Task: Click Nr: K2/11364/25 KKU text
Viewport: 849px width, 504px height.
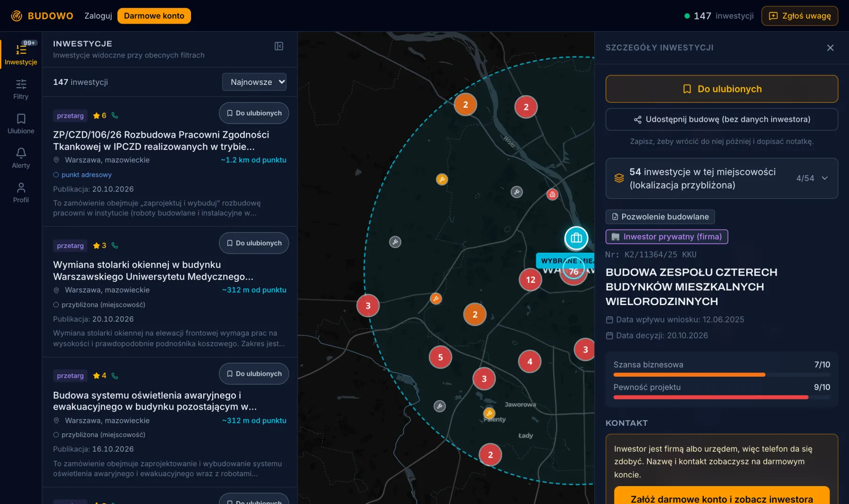Action: [651, 255]
